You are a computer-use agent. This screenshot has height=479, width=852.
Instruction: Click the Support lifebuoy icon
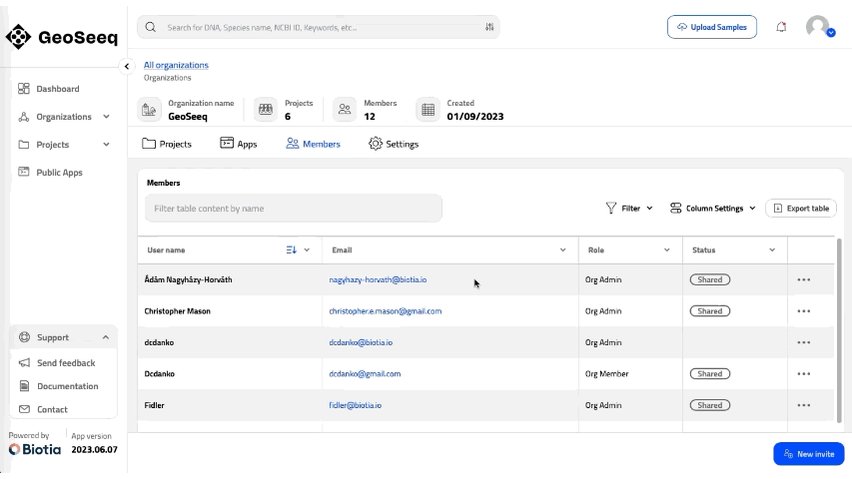pos(24,337)
